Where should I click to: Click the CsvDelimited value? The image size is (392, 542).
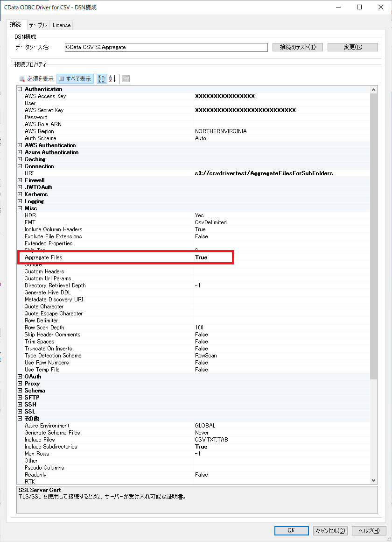tap(210, 222)
